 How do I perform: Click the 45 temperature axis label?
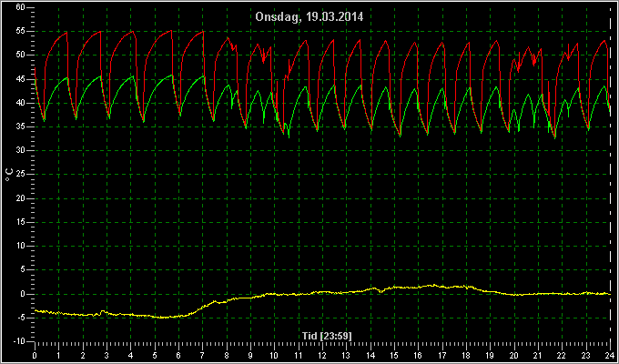(21, 79)
